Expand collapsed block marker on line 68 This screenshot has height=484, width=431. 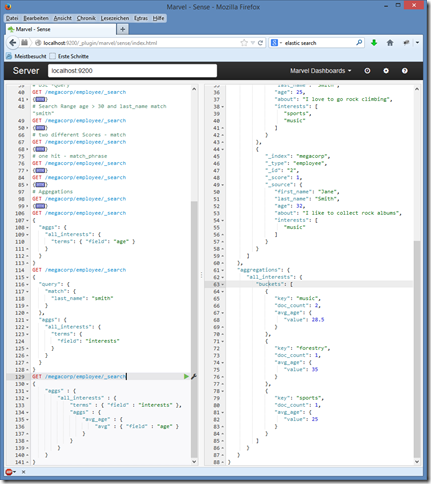(40, 149)
